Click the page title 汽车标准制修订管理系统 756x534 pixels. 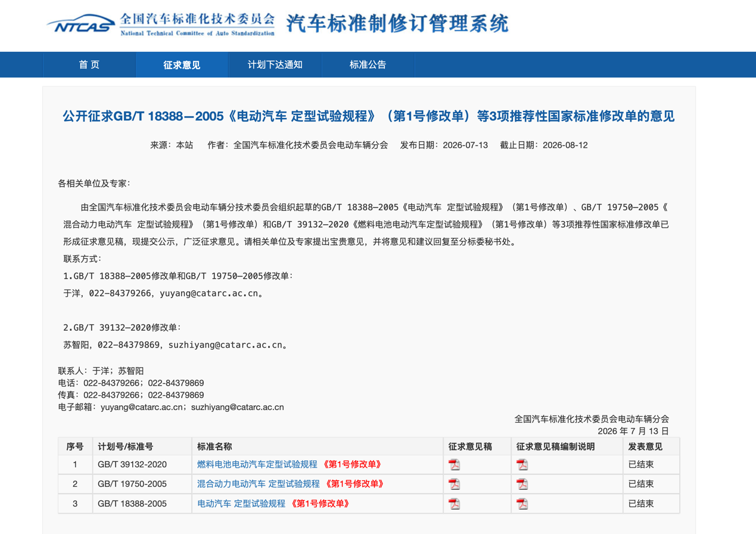point(397,24)
